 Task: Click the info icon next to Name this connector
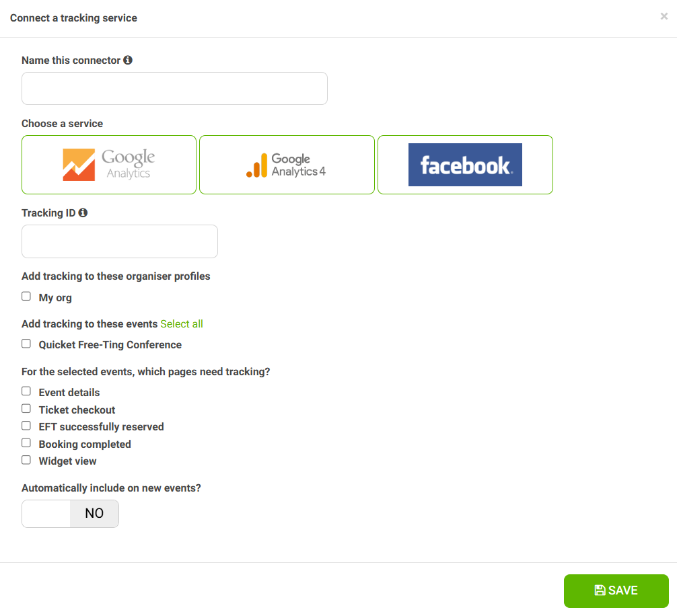(128, 60)
